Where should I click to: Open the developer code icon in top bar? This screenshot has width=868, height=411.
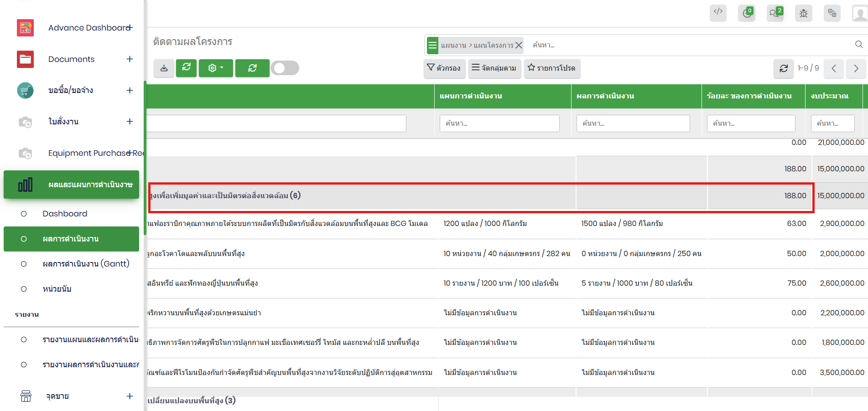[718, 12]
